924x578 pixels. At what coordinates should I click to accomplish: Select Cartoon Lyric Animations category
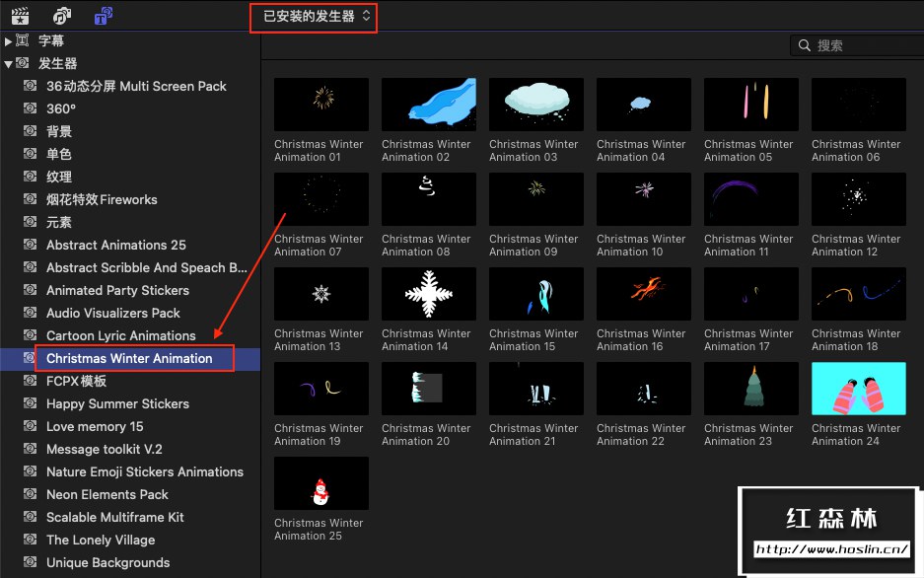pos(121,335)
